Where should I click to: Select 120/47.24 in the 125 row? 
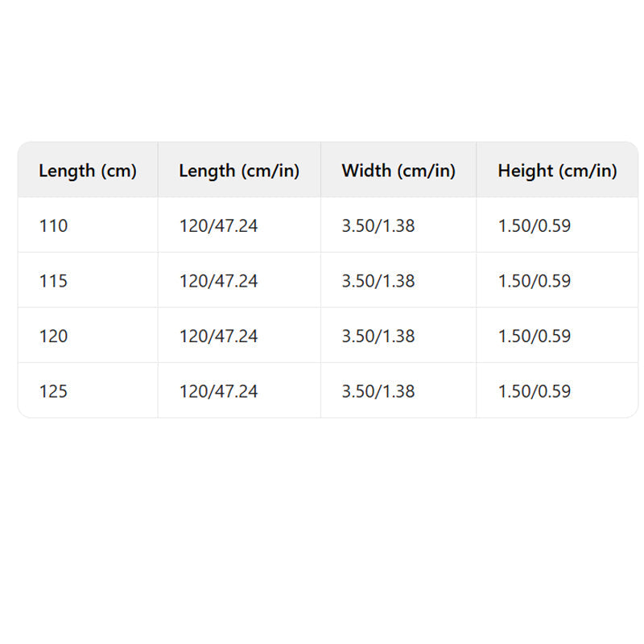click(x=218, y=391)
